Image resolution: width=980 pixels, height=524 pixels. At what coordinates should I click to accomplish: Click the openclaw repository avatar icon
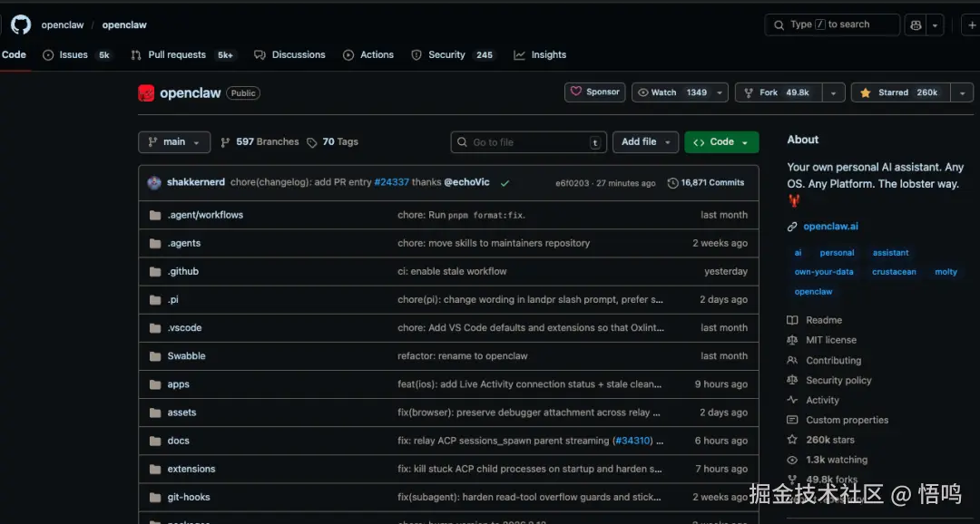[146, 92]
